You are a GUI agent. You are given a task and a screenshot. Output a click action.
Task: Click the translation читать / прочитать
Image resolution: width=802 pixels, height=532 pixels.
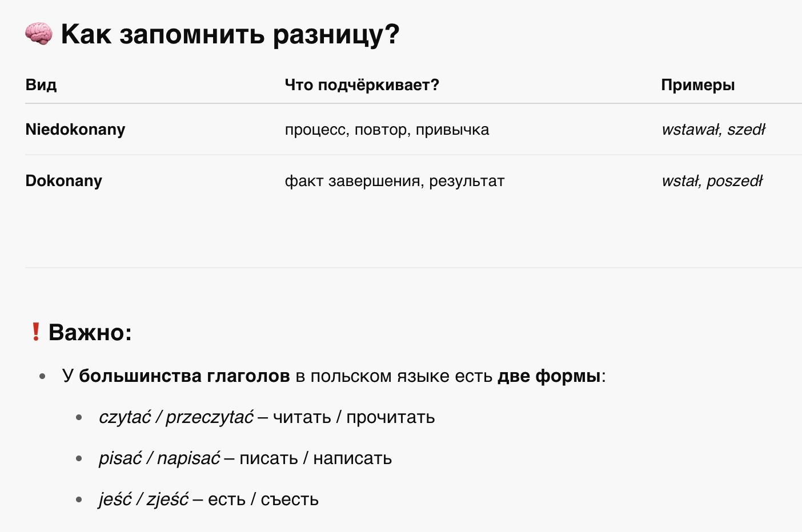(x=354, y=417)
